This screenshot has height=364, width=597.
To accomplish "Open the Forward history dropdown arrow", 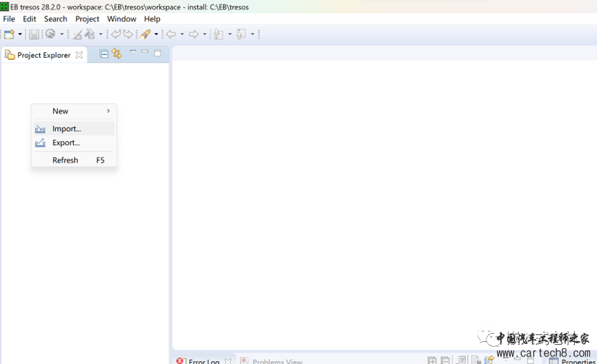I will 205,34.
